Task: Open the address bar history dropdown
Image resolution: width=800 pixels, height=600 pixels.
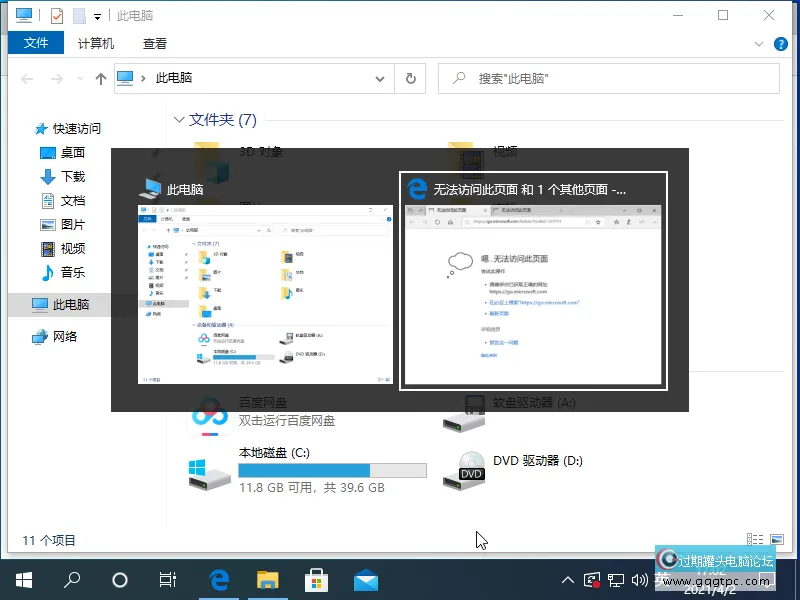Action: pos(380,78)
